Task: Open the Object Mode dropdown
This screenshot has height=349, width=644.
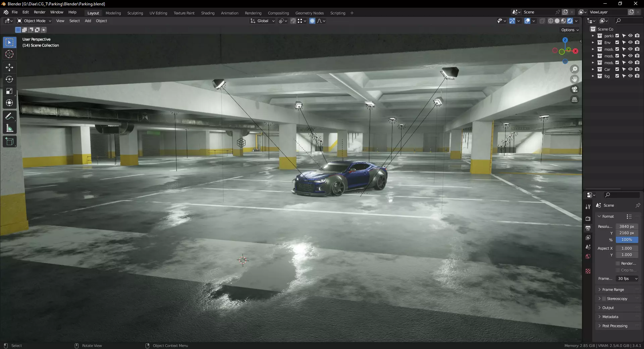Action: [x=34, y=21]
